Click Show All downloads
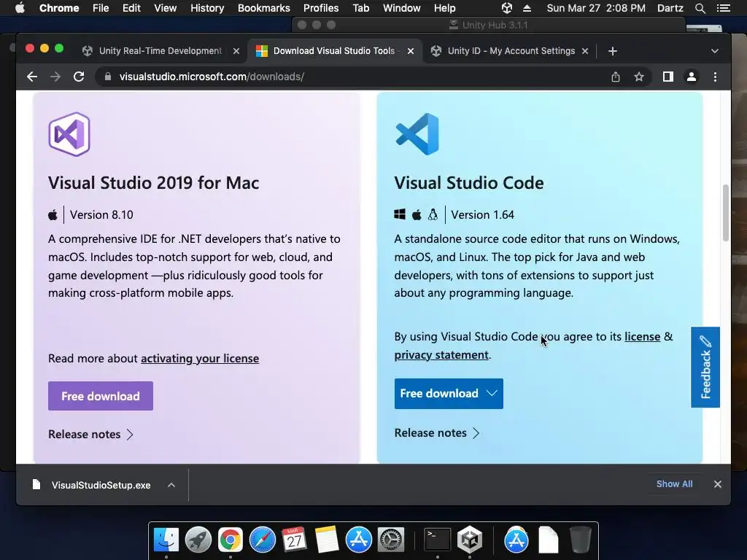 coord(675,484)
